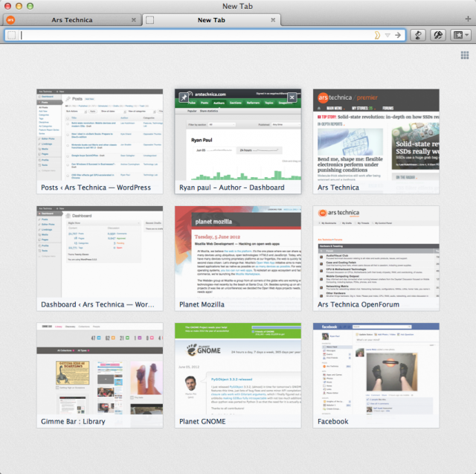Remove the Ryan Paul thumbnail with X
Image resolution: width=476 pixels, height=474 pixels.
click(292, 97)
